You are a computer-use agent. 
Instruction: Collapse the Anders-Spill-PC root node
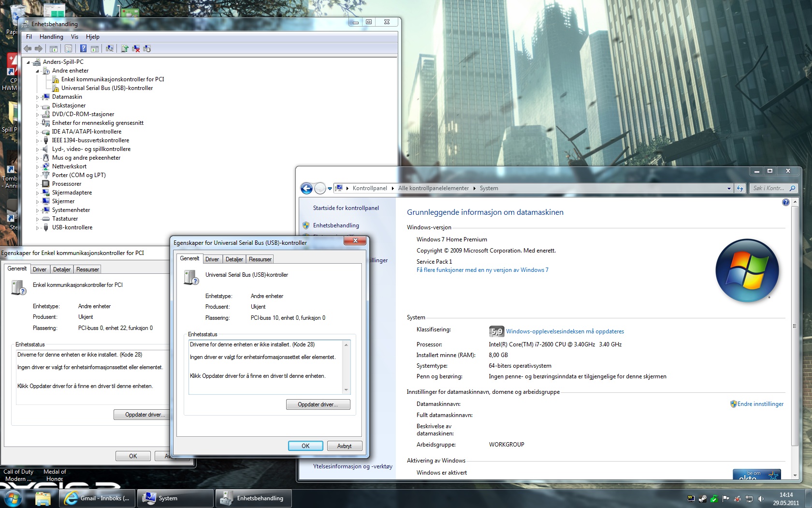(28, 62)
